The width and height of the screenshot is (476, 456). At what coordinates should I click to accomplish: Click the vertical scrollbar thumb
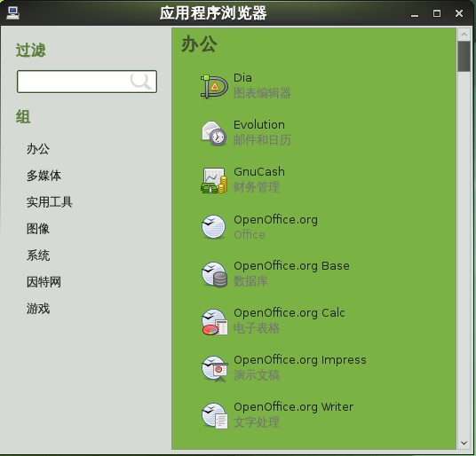click(x=464, y=57)
